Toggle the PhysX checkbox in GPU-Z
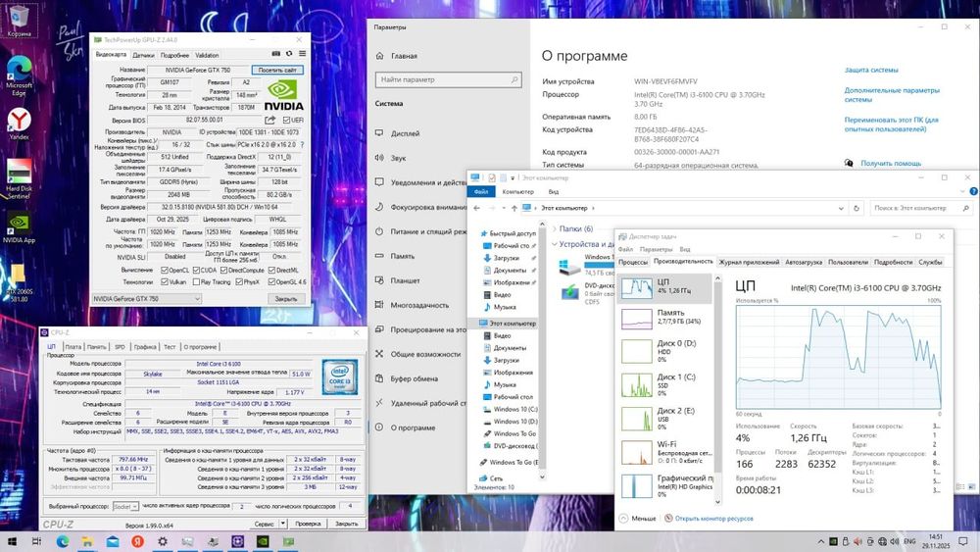Image resolution: width=980 pixels, height=552 pixels. 239,282
